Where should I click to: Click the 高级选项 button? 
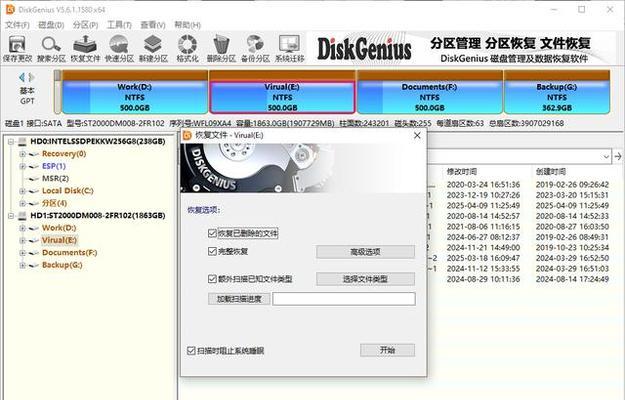(x=366, y=252)
